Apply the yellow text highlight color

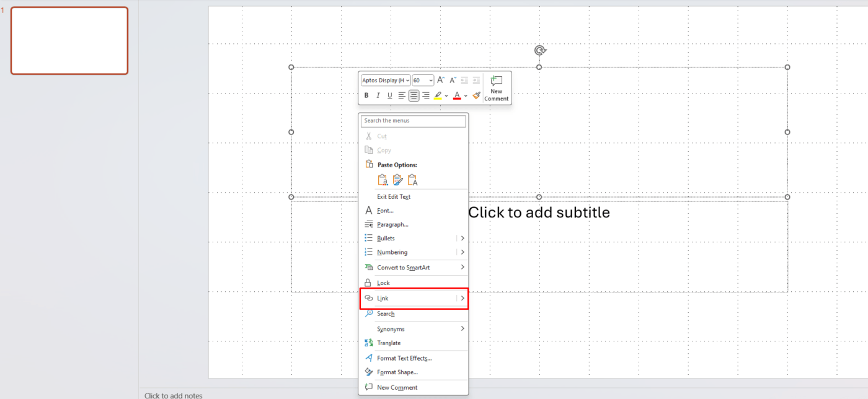point(438,95)
